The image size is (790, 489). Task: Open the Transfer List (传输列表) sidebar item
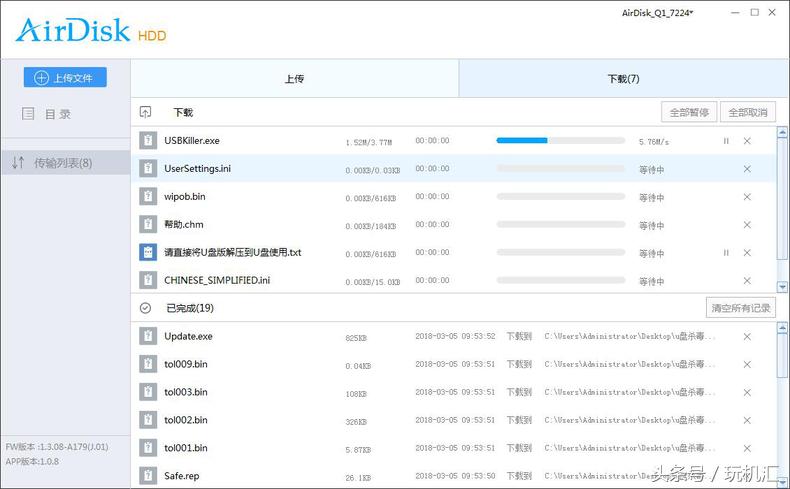(65, 163)
